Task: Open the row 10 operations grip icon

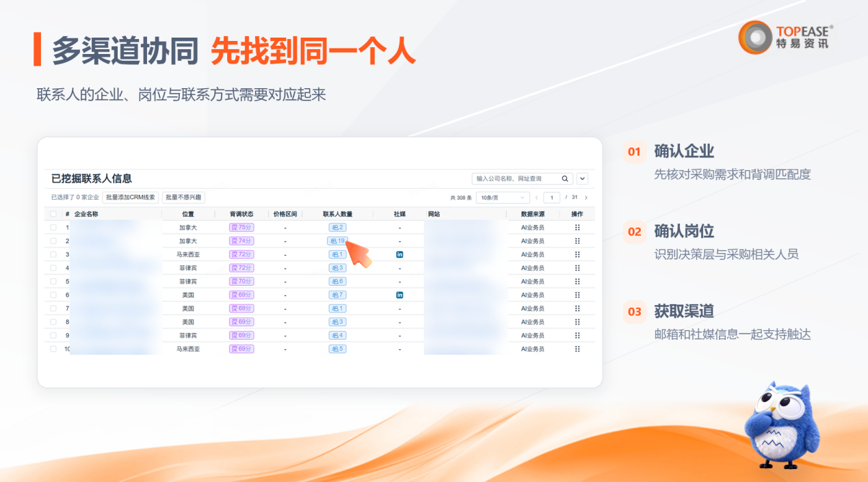Action: click(x=577, y=349)
